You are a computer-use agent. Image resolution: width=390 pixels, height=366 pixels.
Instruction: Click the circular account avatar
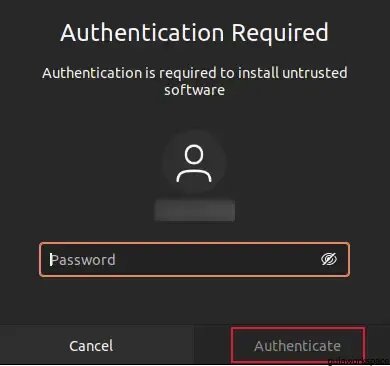[x=194, y=163]
